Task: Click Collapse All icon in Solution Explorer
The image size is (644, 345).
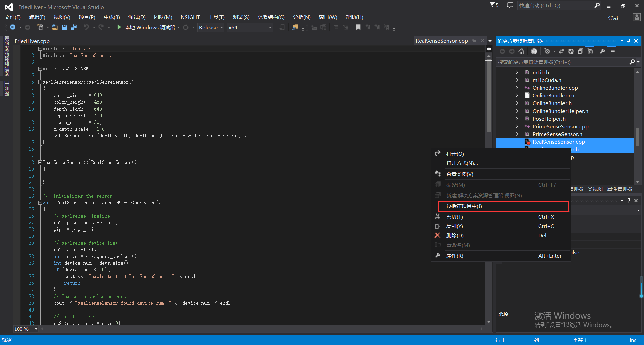Action: click(580, 51)
